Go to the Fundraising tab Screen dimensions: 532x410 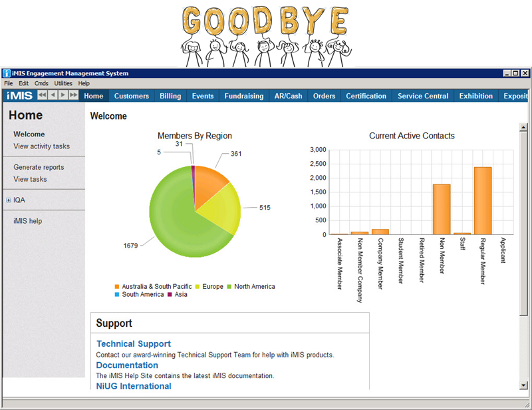[x=243, y=96]
